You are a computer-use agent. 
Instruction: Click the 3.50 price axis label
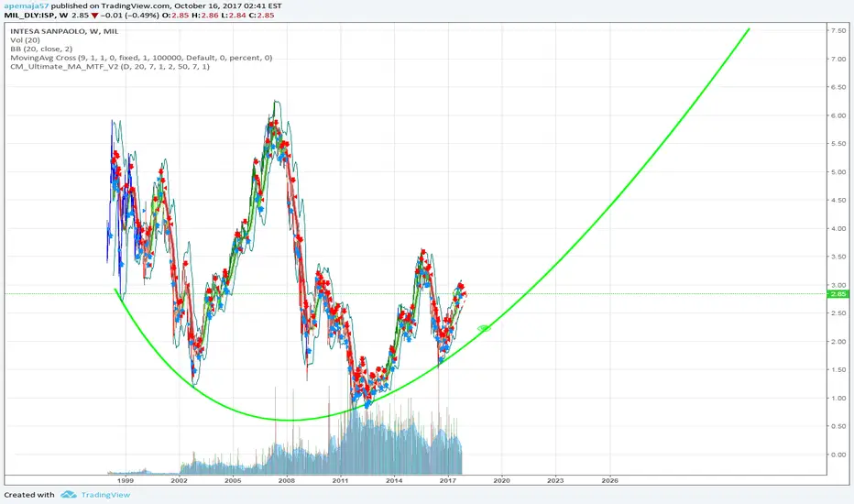pyautogui.click(x=838, y=257)
